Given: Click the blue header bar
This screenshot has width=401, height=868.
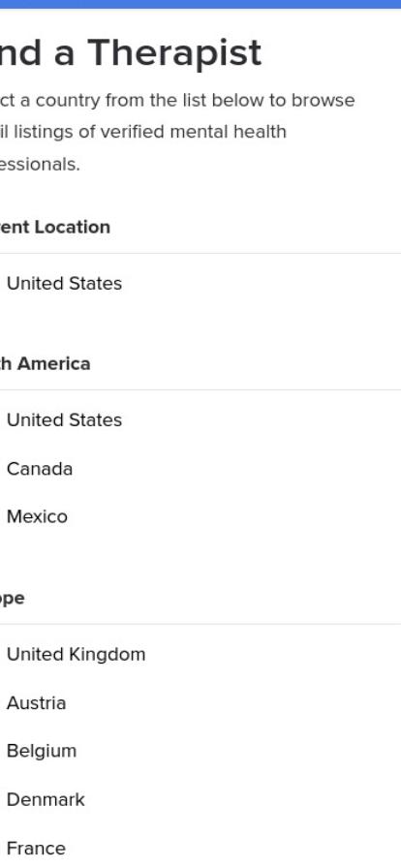Looking at the screenshot, I should click(x=200, y=4).
